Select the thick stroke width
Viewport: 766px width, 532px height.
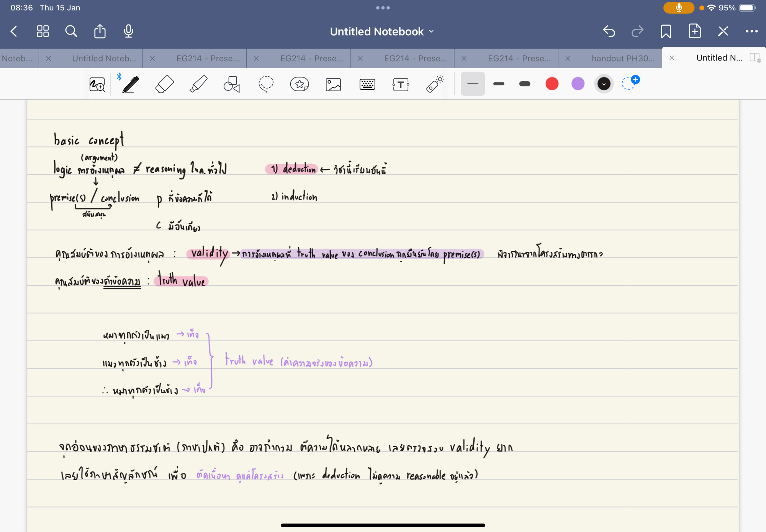coord(525,83)
